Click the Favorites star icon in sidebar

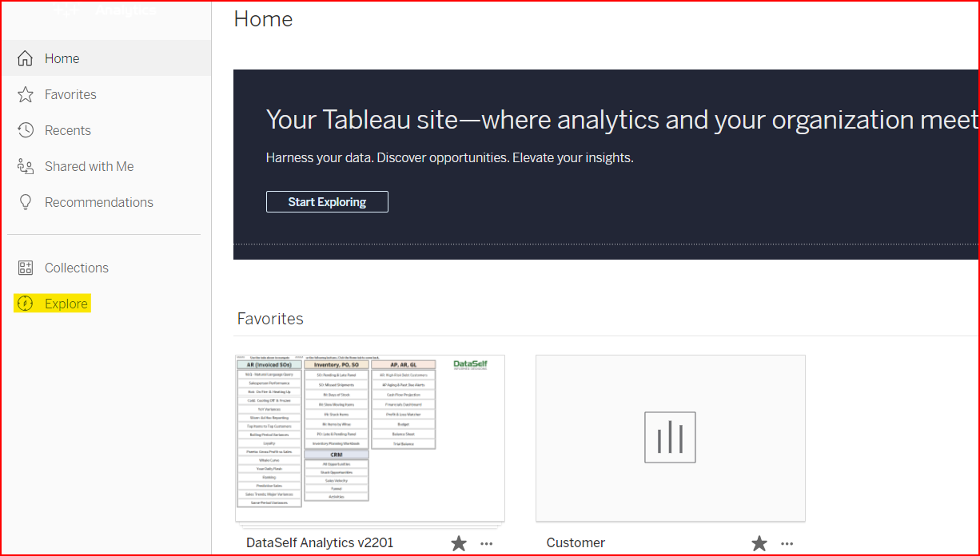click(26, 94)
